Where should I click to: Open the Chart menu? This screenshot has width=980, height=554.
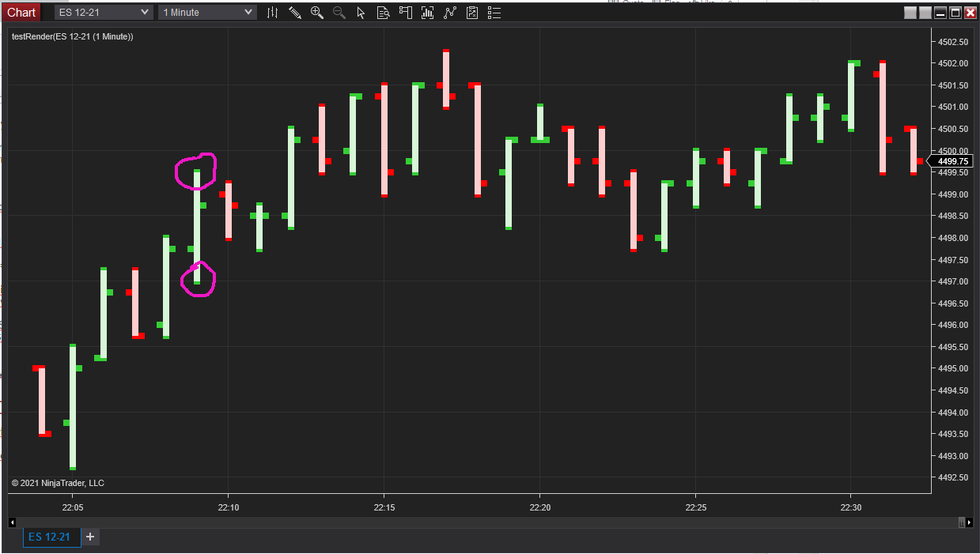(x=21, y=12)
